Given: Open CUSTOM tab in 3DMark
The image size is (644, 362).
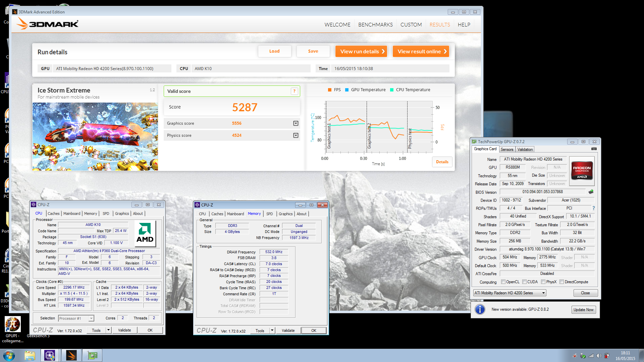Looking at the screenshot, I should [x=411, y=24].
